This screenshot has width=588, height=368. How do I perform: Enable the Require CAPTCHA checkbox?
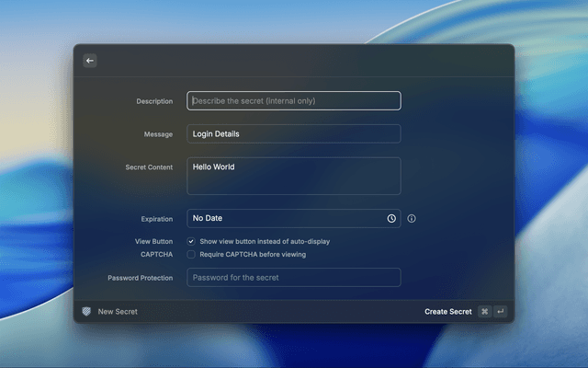tap(191, 254)
